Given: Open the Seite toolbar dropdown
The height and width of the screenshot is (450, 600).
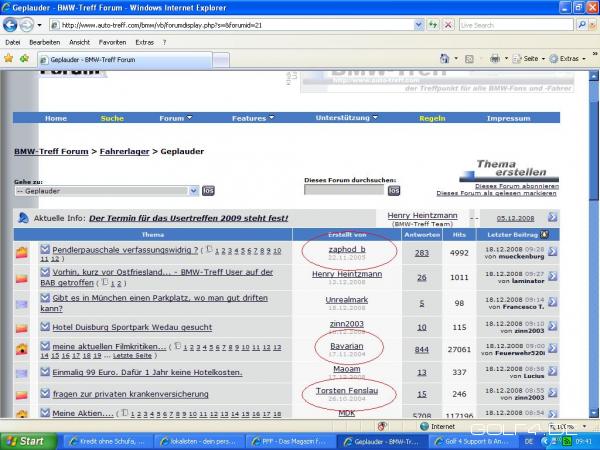Looking at the screenshot, I should pos(543,59).
